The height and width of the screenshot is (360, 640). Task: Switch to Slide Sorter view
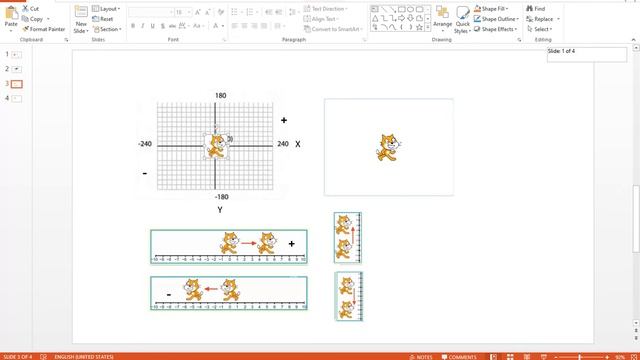pyautogui.click(x=510, y=357)
